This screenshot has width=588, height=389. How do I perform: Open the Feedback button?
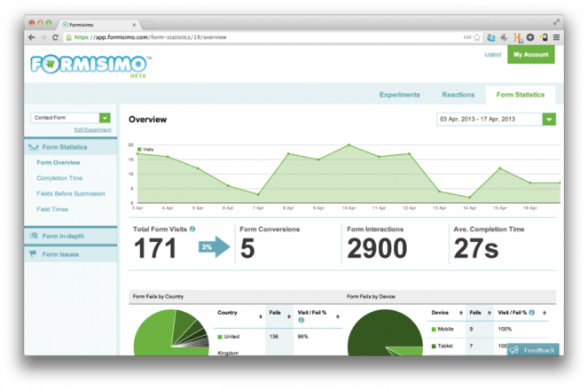(x=533, y=350)
